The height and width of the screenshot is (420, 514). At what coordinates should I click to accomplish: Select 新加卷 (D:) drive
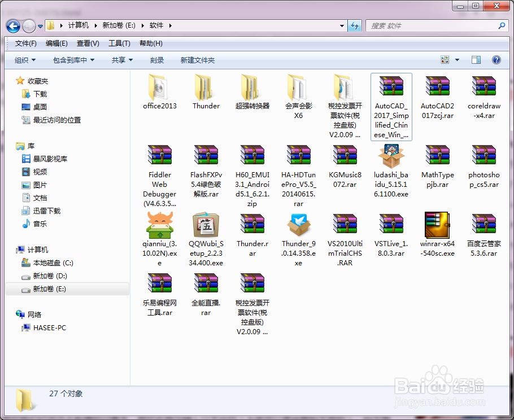[44, 276]
